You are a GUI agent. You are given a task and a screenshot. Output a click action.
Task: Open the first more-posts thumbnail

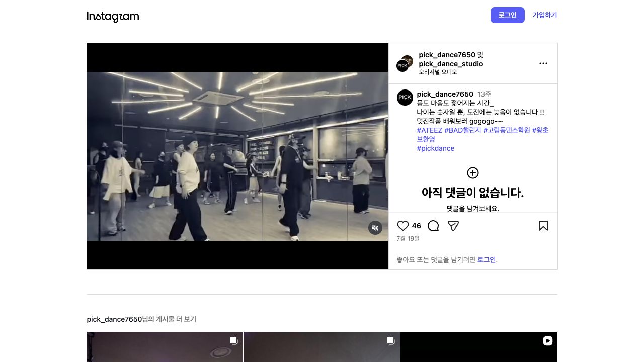click(165, 347)
